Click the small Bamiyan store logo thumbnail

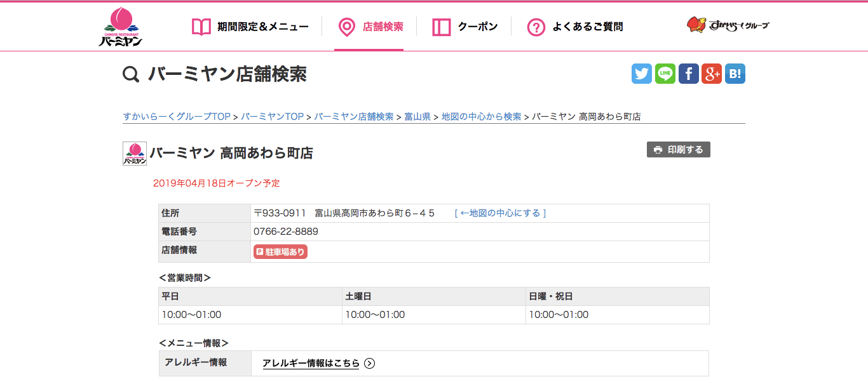(x=134, y=154)
